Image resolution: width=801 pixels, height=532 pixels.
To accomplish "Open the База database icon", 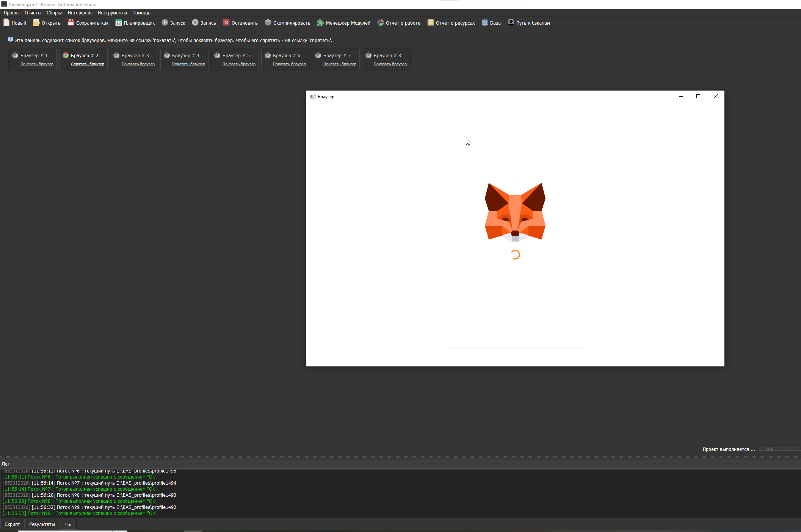I will click(x=485, y=23).
